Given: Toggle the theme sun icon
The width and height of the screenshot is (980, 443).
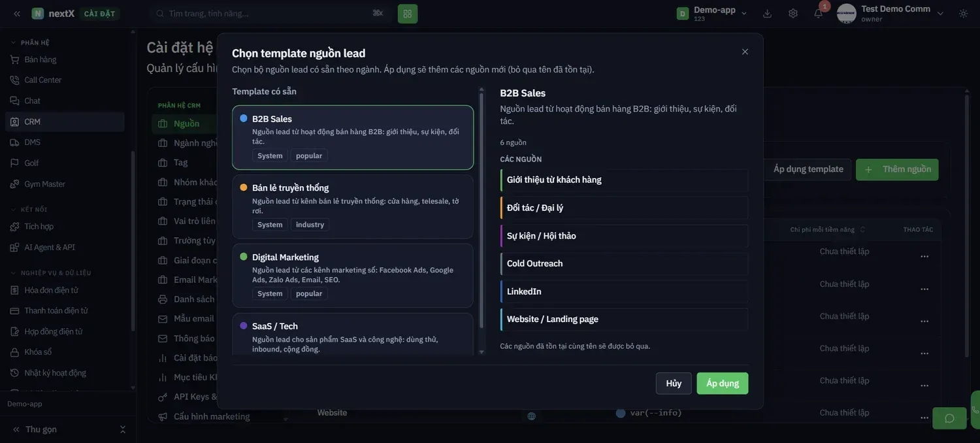Looking at the screenshot, I should [963, 13].
